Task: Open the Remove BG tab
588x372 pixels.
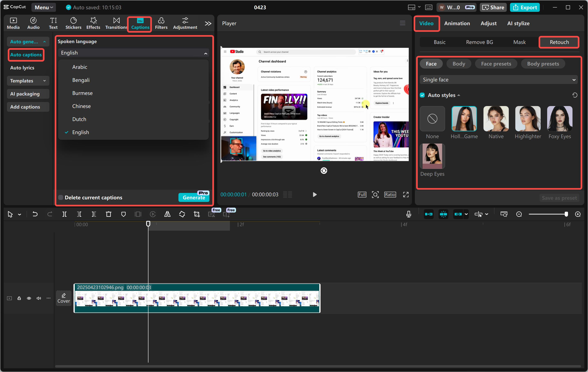Action: coord(479,42)
